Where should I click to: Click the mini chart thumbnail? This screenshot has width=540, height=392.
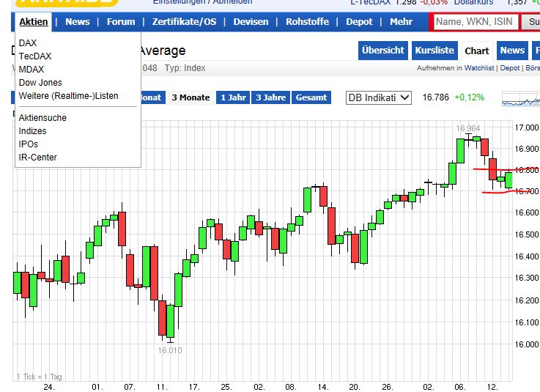[x=521, y=99]
